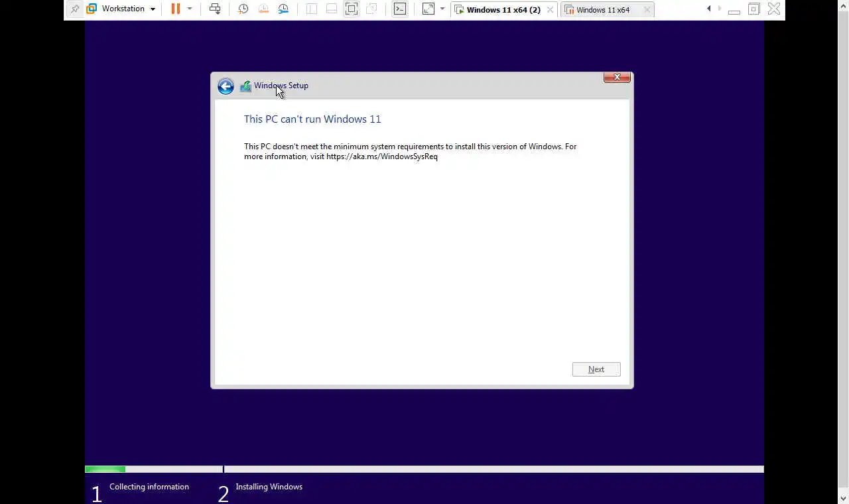Close the Windows 11 x64 tab

(647, 10)
